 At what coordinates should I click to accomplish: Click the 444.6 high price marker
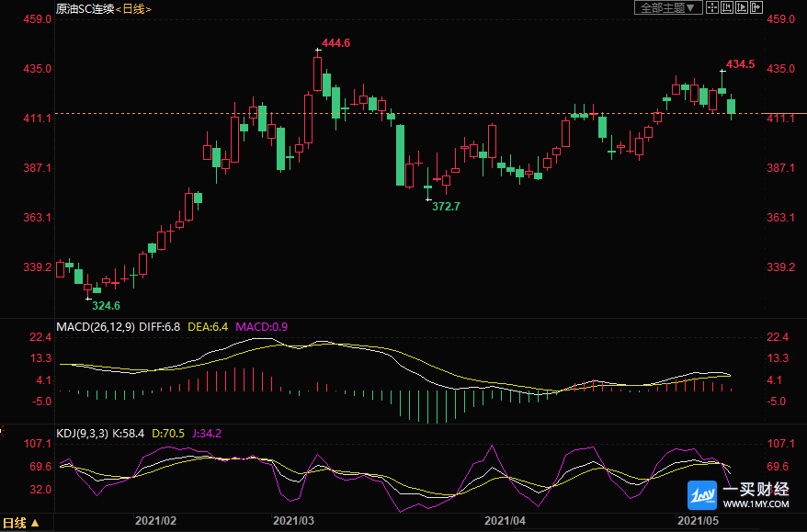click(335, 43)
